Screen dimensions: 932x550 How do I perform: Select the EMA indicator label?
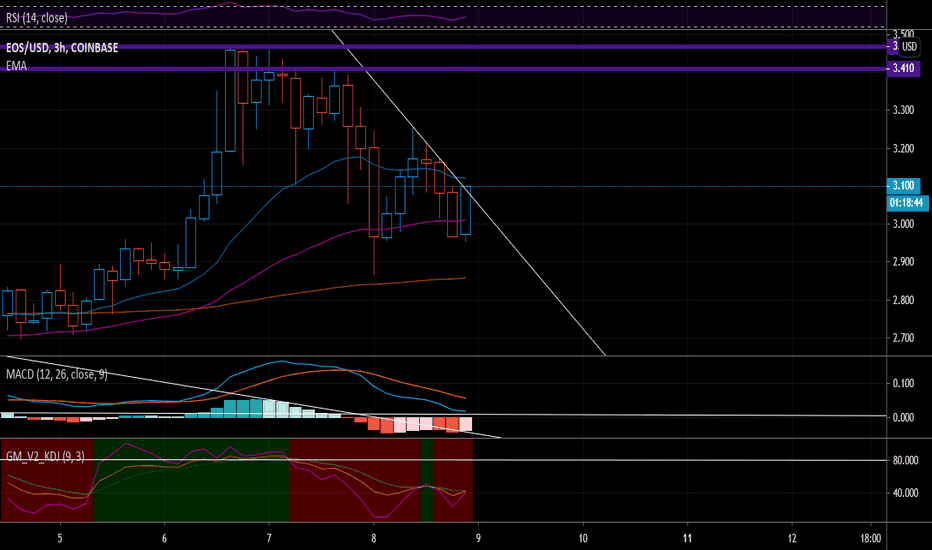(17, 66)
